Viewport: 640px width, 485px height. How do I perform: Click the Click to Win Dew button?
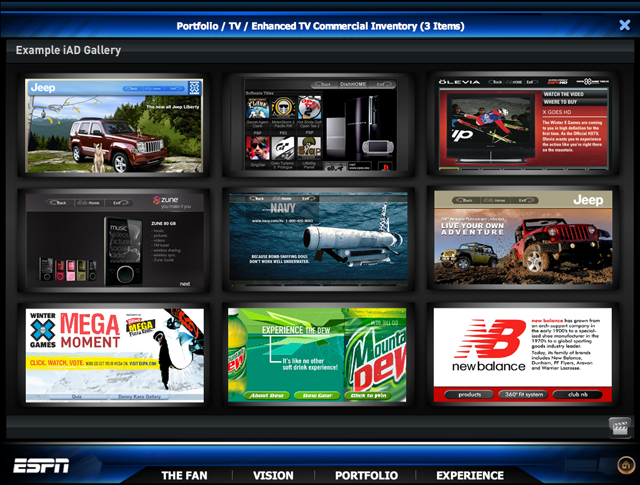(x=368, y=395)
